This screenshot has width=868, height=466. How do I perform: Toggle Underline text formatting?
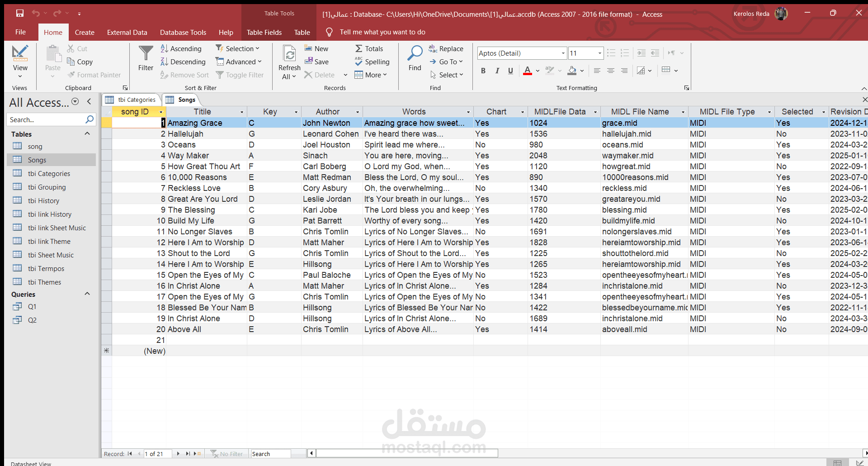(510, 71)
